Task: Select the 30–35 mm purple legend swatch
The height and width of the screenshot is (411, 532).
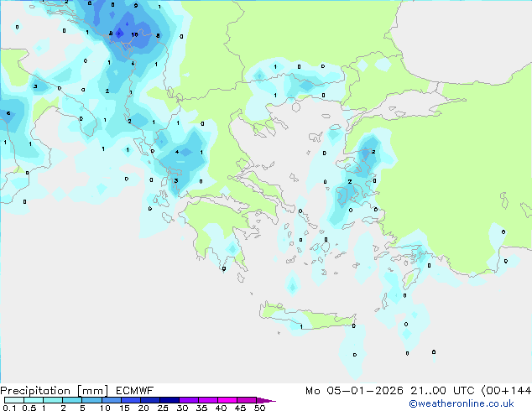Action: [x=189, y=400]
